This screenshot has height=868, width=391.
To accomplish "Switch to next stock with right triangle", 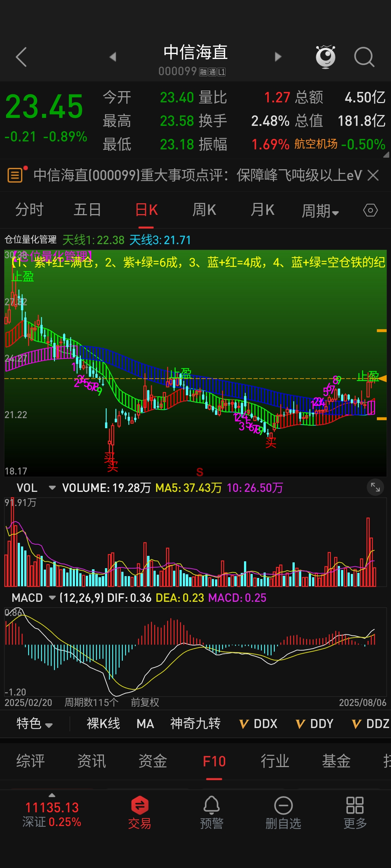I will 278,57.
